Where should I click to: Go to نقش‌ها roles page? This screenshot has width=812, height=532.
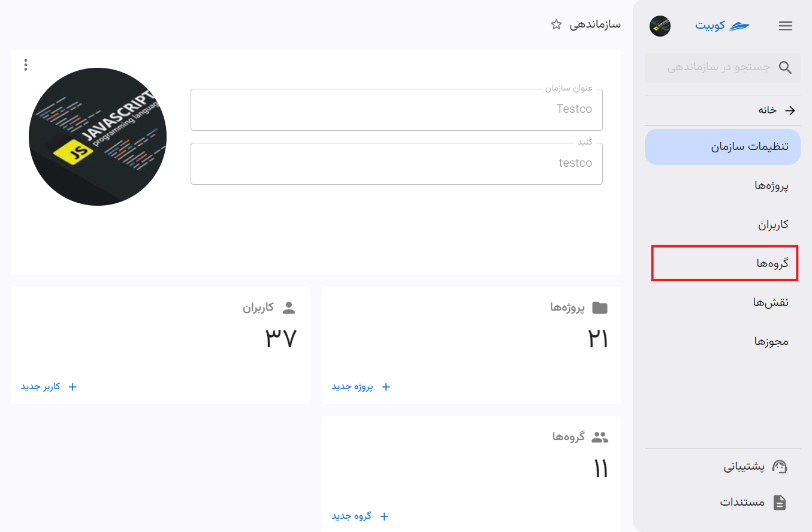(723, 302)
